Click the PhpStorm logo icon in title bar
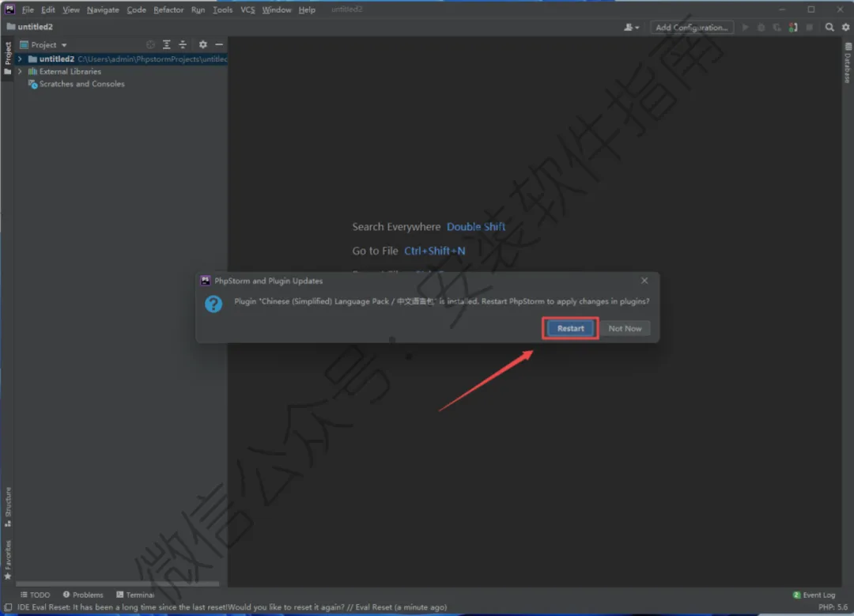Viewport: 854px width, 616px height. pyautogui.click(x=9, y=9)
